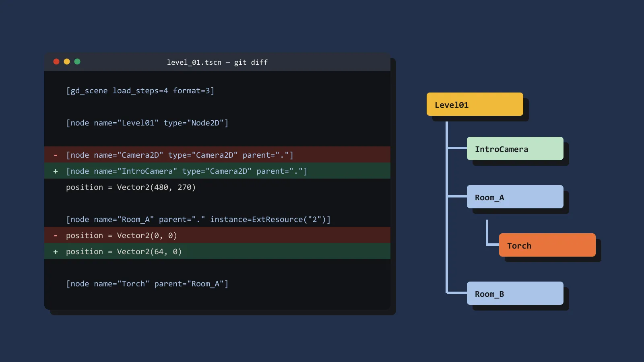This screenshot has height=362, width=644.
Task: Click the minus marker beside Camera2D line
Action: pos(56,155)
